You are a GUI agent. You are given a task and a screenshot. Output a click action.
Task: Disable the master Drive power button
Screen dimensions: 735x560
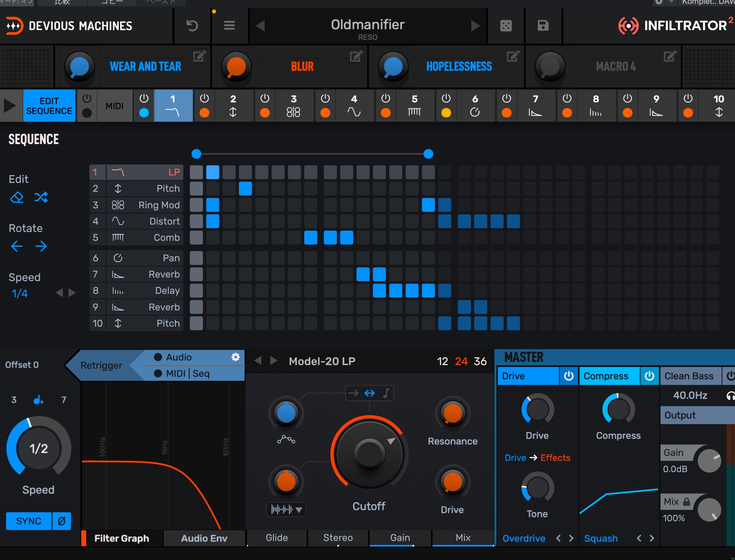tap(569, 376)
